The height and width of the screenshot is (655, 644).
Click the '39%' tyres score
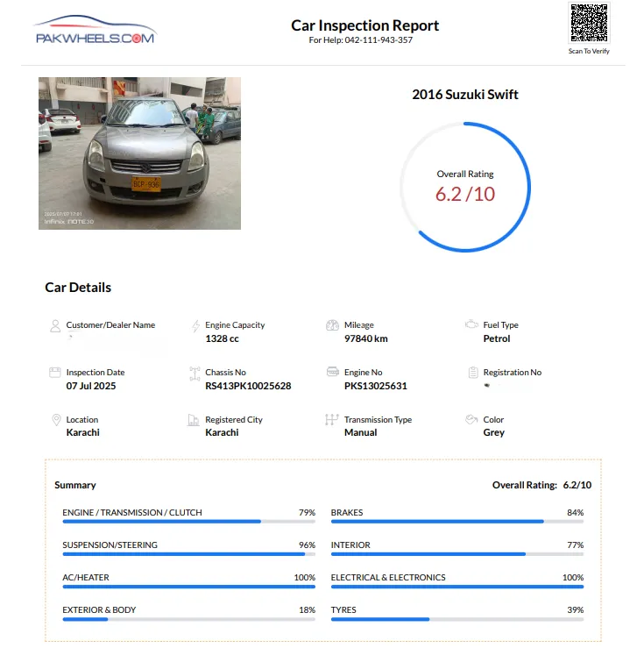[576, 610]
